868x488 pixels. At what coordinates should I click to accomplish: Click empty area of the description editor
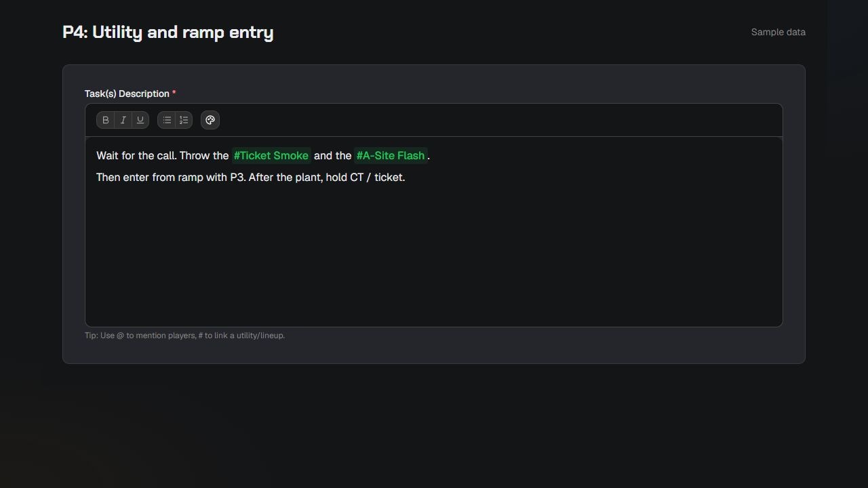pyautogui.click(x=434, y=258)
